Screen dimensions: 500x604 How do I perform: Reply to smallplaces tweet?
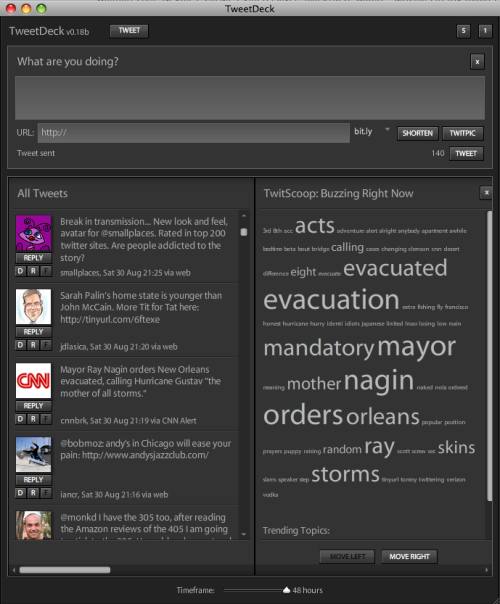coord(34,258)
